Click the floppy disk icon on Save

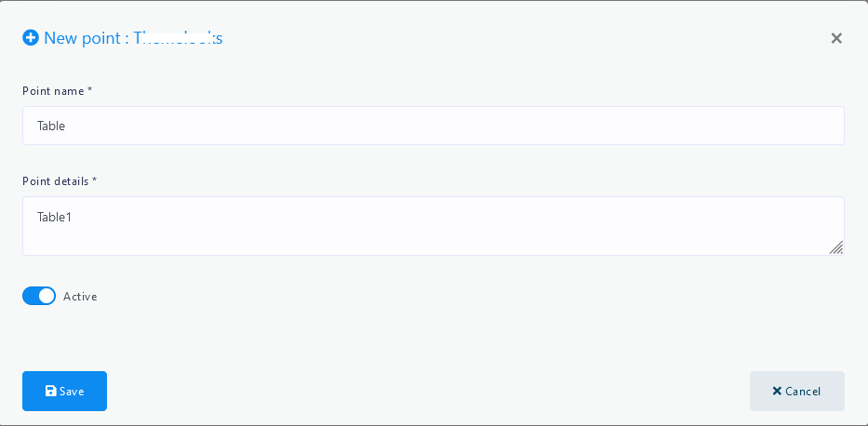(x=51, y=392)
